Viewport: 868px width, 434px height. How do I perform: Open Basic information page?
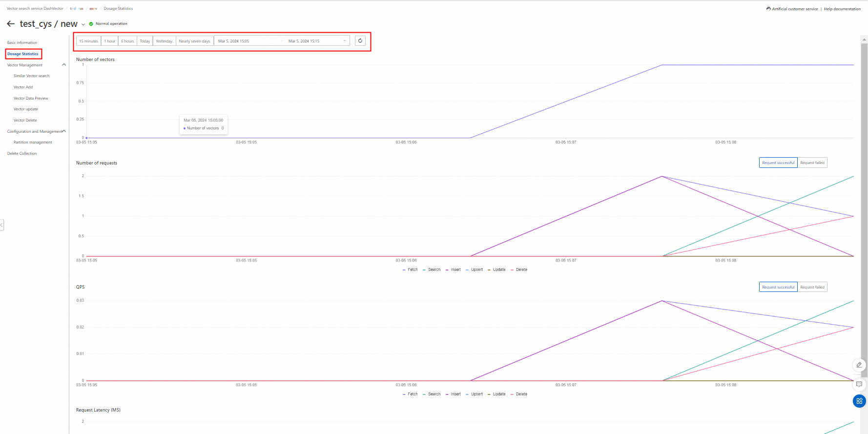(x=22, y=42)
